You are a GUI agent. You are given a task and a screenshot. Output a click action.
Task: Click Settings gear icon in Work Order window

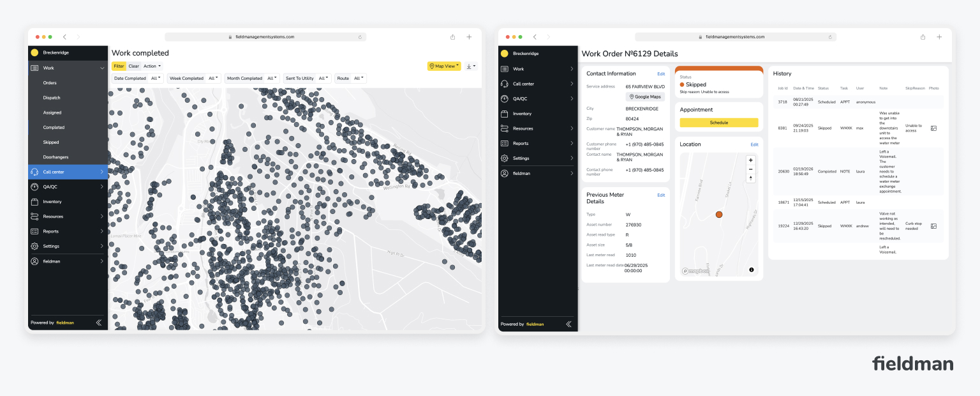(505, 158)
